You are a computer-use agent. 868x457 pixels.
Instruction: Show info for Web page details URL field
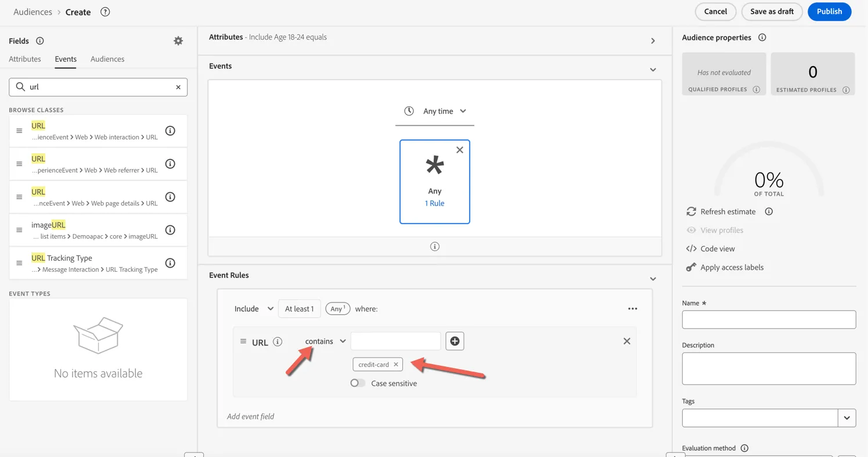(x=170, y=197)
